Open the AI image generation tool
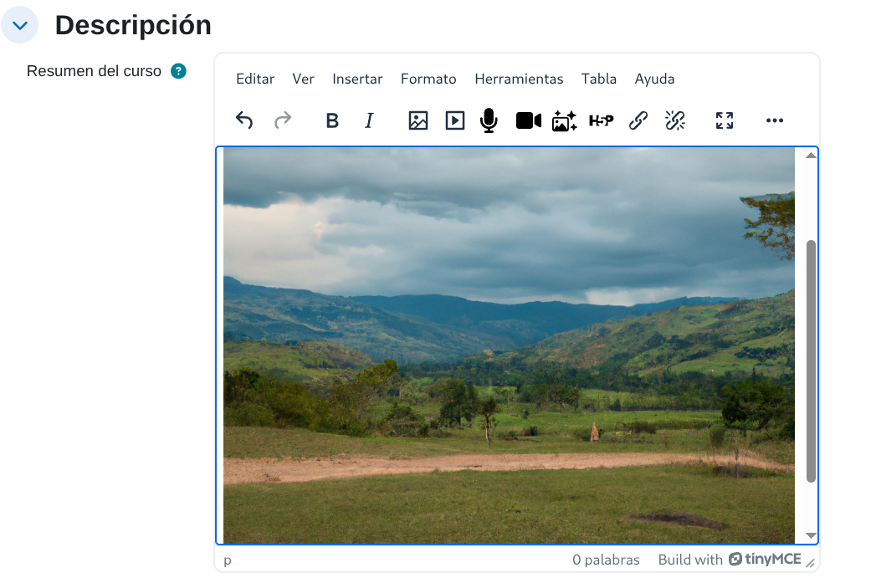The height and width of the screenshot is (588, 871). point(564,120)
